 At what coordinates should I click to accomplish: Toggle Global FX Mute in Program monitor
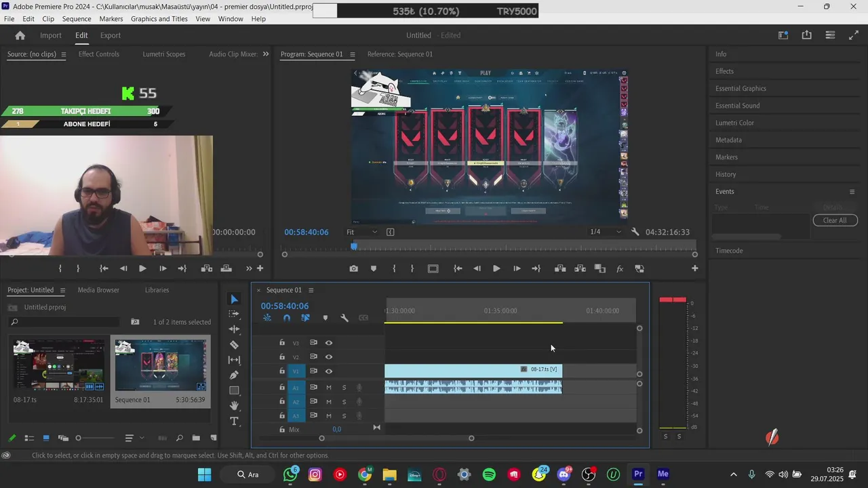tap(619, 268)
